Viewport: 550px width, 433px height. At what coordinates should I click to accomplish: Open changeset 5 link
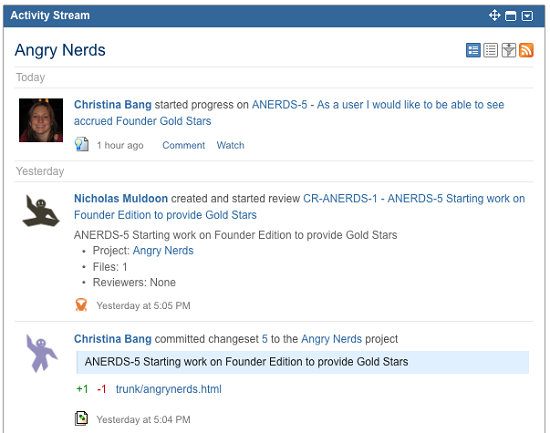pyautogui.click(x=264, y=339)
